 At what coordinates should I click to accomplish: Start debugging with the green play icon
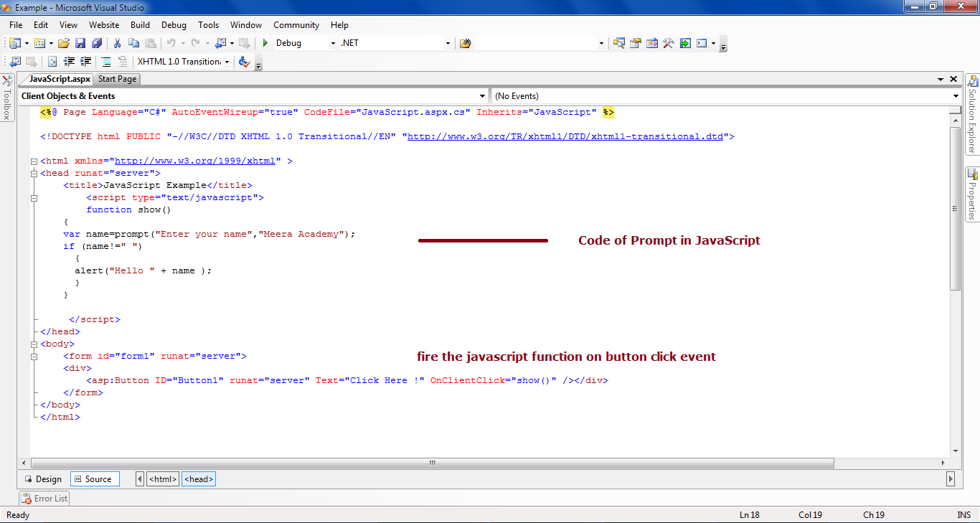pos(264,43)
